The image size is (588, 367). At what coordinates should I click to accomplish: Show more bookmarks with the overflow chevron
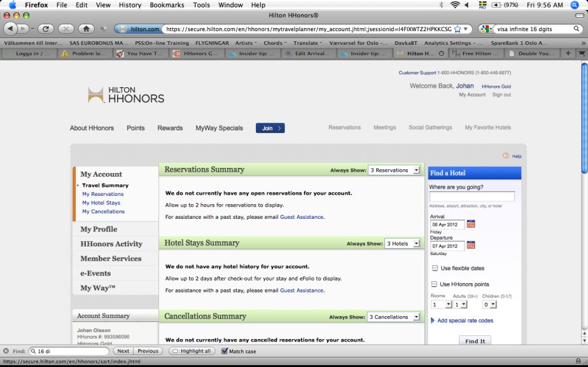pos(583,43)
